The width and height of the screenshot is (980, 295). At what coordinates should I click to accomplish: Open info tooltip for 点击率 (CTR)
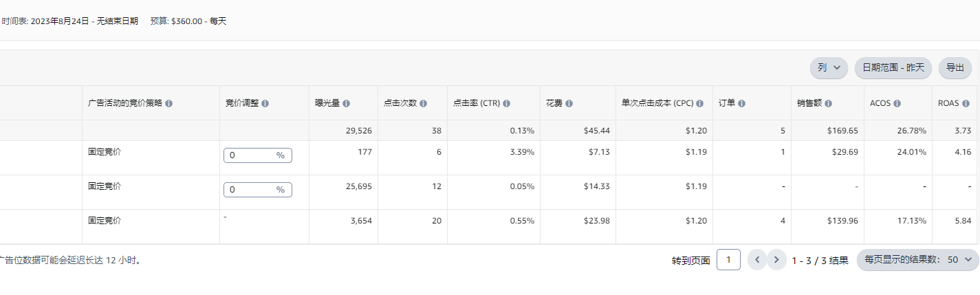pos(506,103)
